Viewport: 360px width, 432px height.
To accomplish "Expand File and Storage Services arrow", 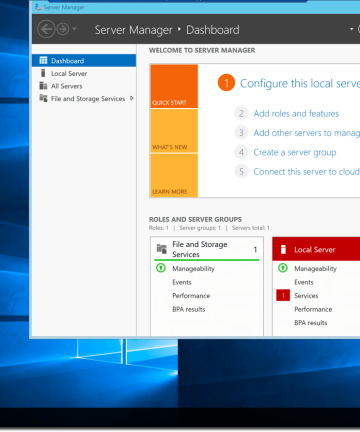I will tap(132, 98).
